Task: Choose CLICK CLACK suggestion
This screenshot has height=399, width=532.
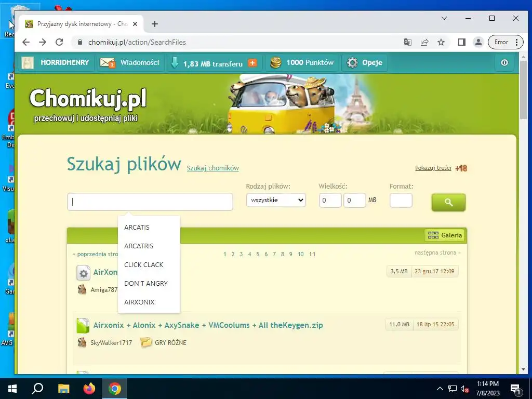Action: [144, 264]
